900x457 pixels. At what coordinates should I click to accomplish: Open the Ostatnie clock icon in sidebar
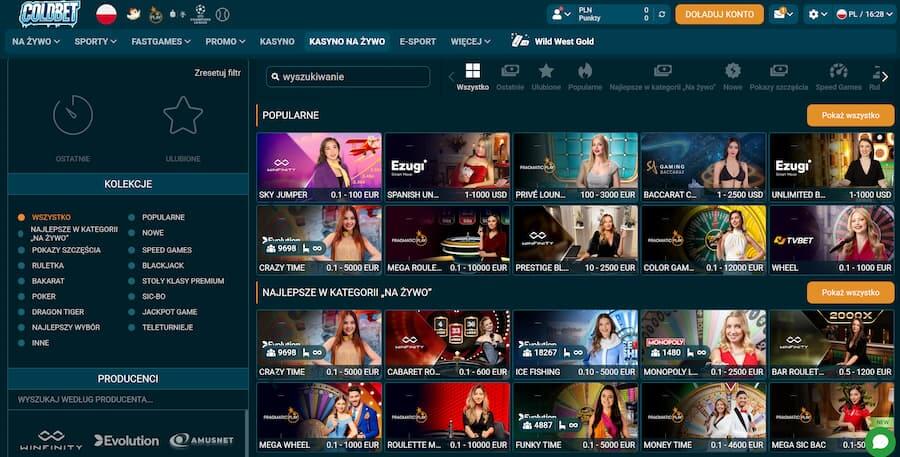point(73,115)
